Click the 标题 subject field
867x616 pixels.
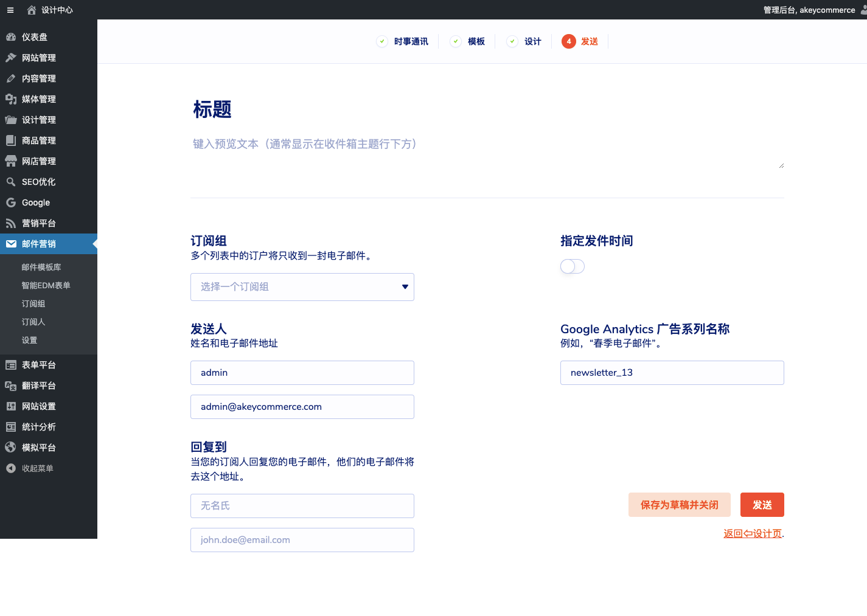pos(487,109)
